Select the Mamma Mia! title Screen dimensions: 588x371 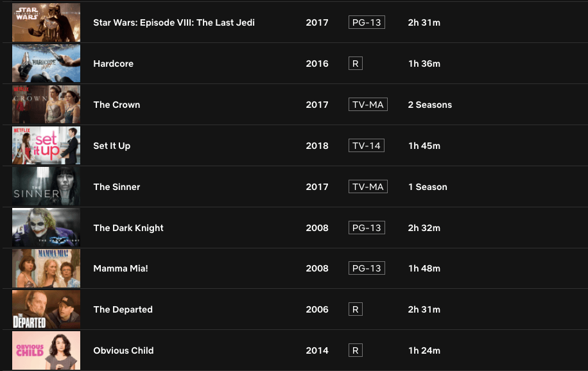(x=121, y=268)
